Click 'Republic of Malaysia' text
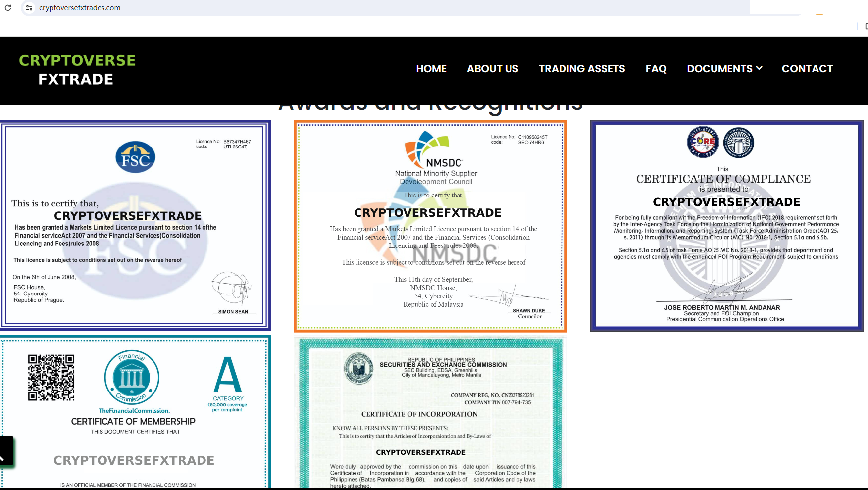The height and width of the screenshot is (490, 868). click(433, 305)
